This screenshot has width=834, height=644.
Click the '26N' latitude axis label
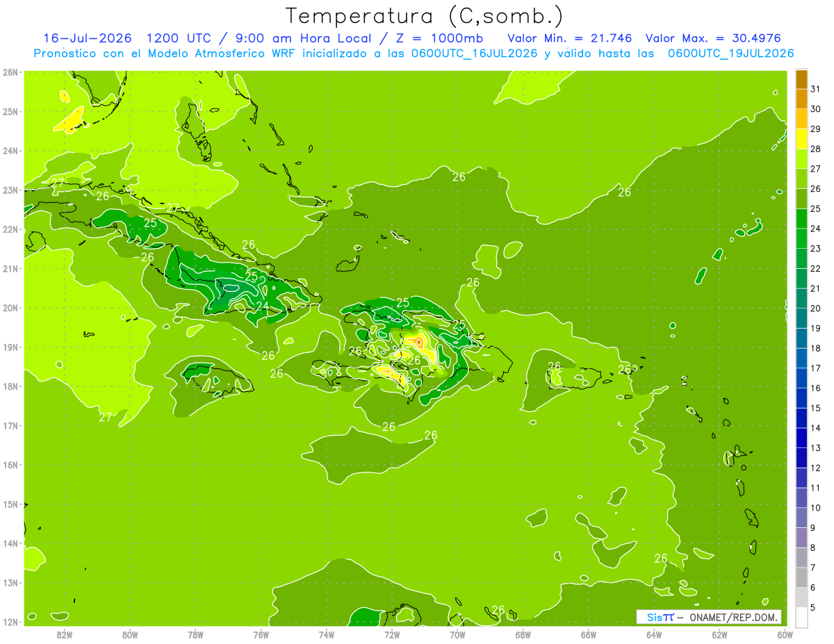tap(10, 72)
